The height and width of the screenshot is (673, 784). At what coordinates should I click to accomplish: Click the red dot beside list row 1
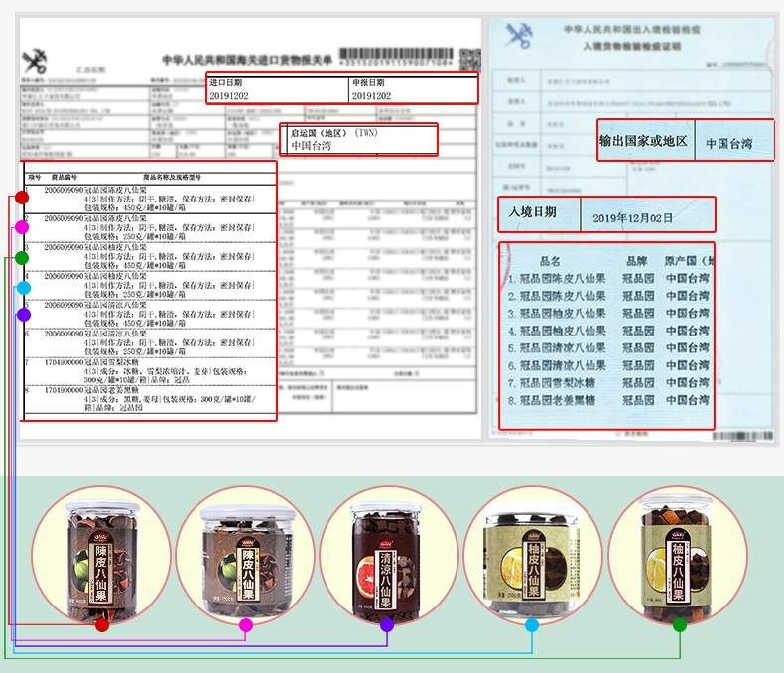tap(21, 198)
